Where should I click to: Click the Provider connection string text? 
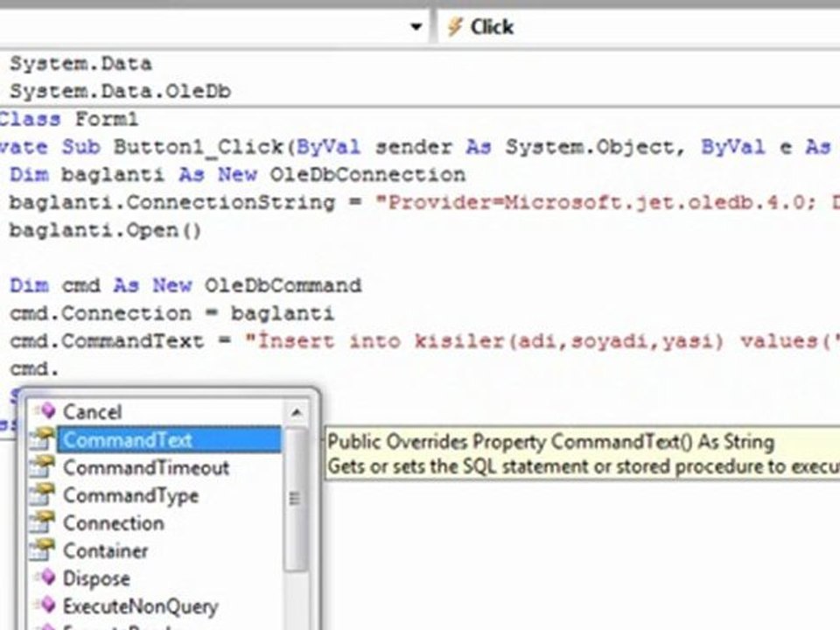pos(606,202)
